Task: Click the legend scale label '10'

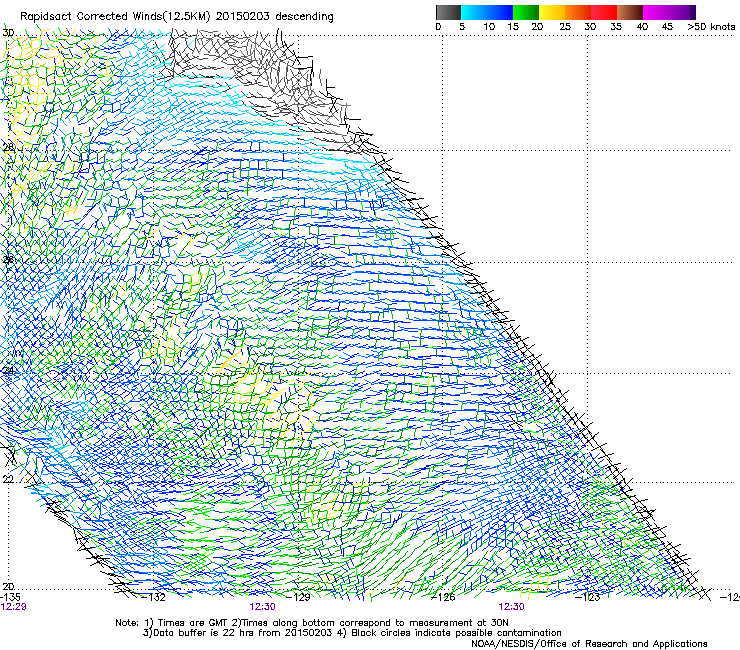Action: [x=489, y=27]
